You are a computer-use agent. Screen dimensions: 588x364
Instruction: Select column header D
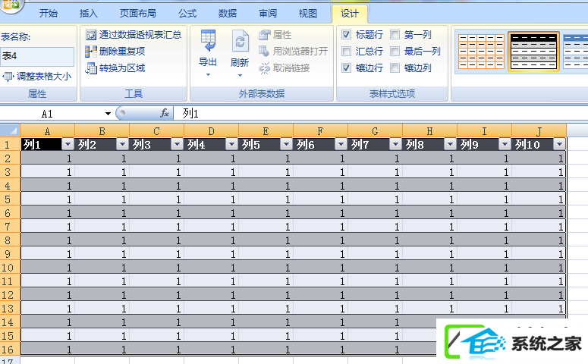click(211, 131)
